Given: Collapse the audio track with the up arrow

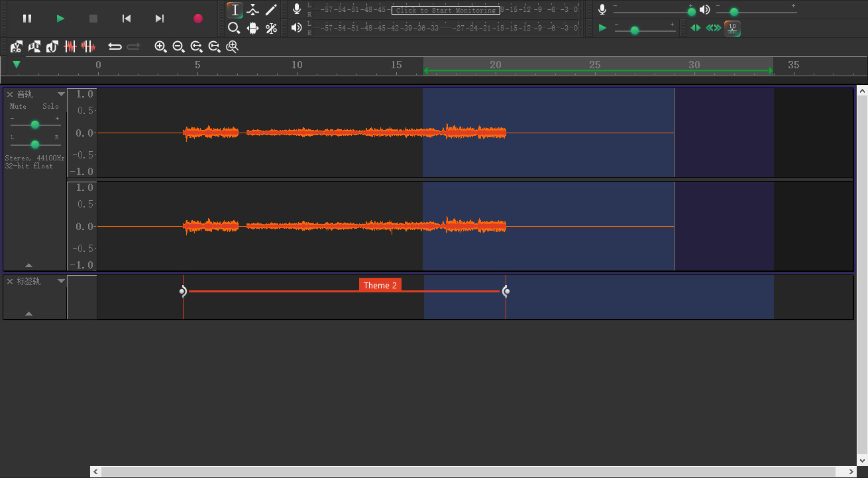Looking at the screenshot, I should click(x=28, y=265).
